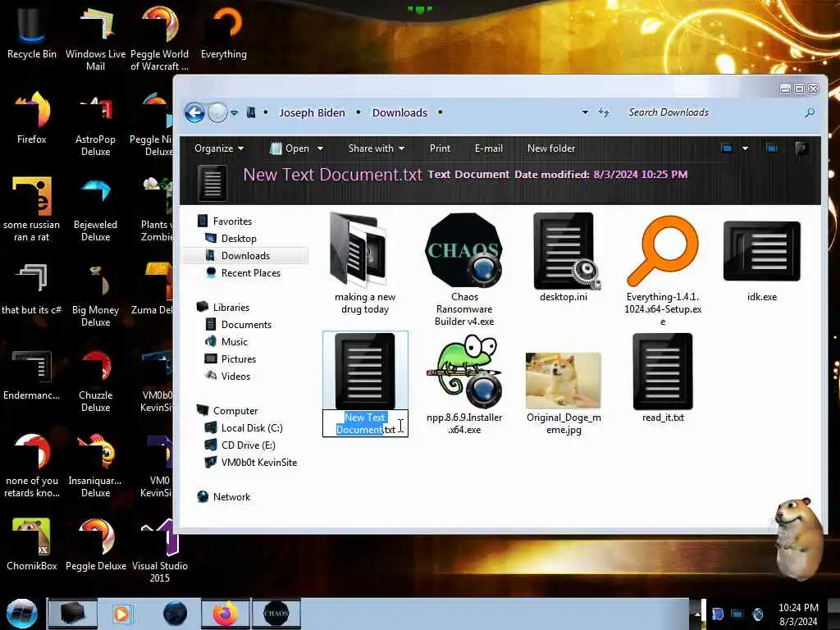The width and height of the screenshot is (840, 630).
Task: Select Recent Places in navigation pane
Action: click(251, 272)
